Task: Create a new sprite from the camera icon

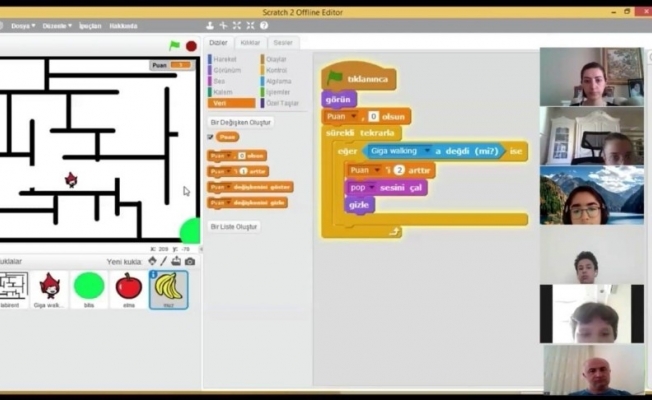Action: coord(189,261)
